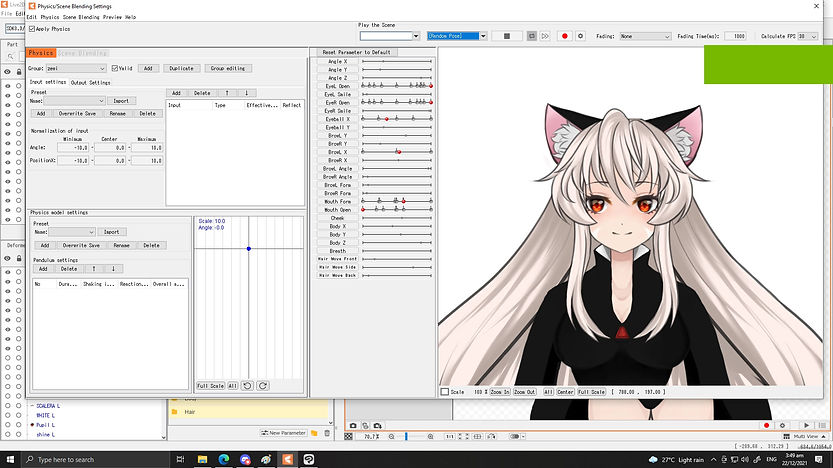Open File Explorer from the taskbar
The height and width of the screenshot is (468, 833).
[202, 460]
